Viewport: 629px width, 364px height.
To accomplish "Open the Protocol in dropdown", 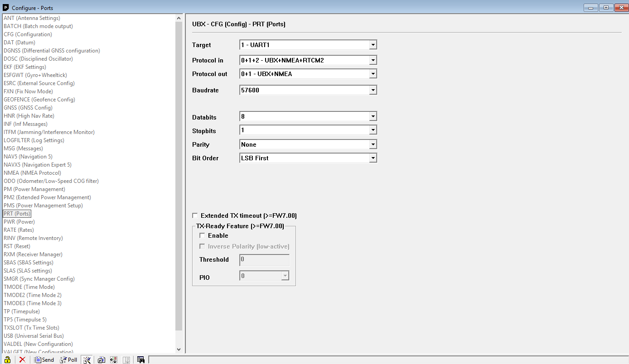I will [x=373, y=60].
